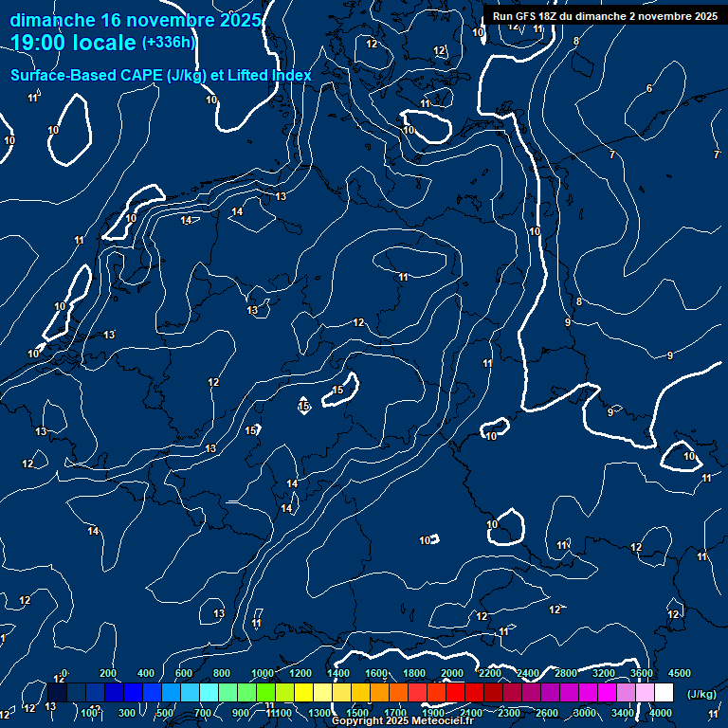
Task: Pick the sky-blue swatch next to cyan
Action: (x=190, y=692)
